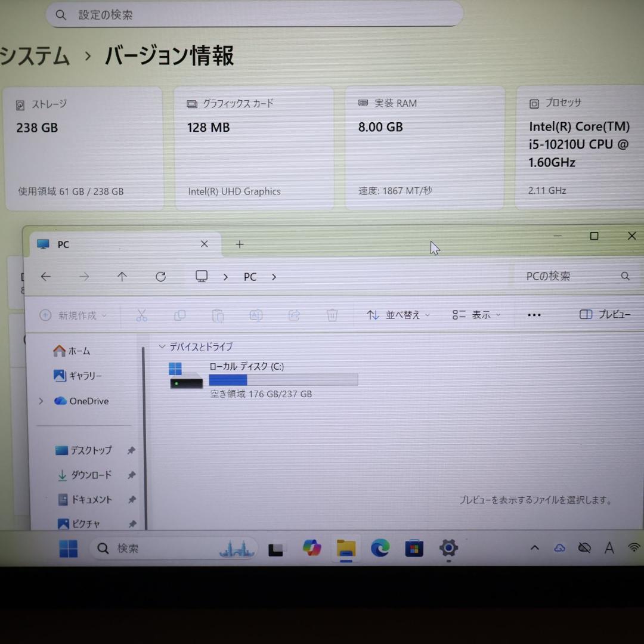Open the see-more ellipsis menu
Viewport: 644px width, 644px height.
(534, 315)
